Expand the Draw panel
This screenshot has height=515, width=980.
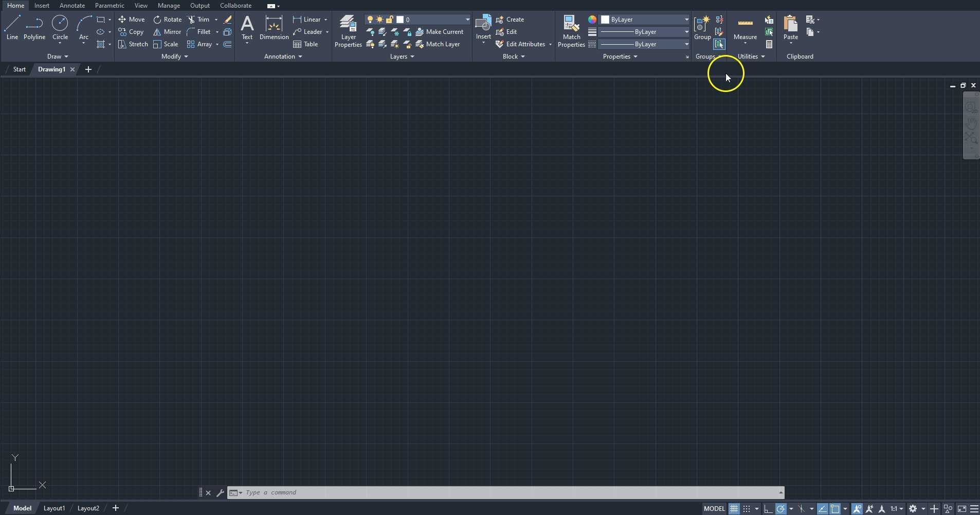[x=58, y=57]
